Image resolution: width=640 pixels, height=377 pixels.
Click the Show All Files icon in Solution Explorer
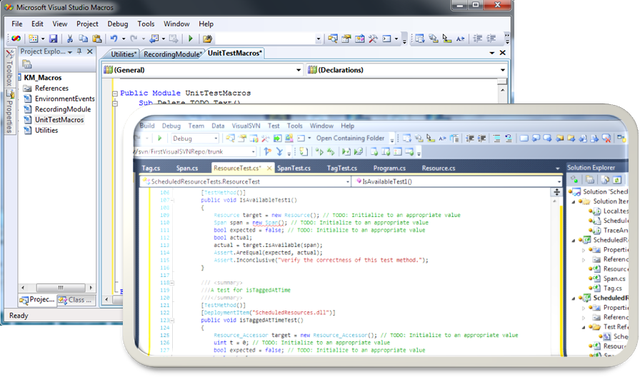[590, 180]
